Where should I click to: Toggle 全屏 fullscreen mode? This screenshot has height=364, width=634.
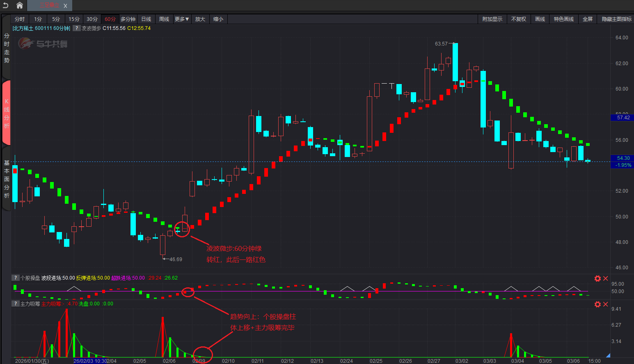[588, 19]
